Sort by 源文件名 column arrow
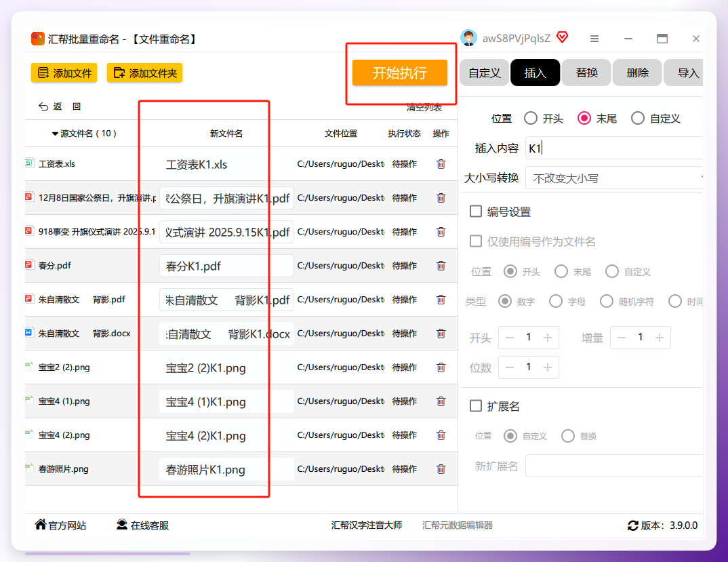 (55, 134)
